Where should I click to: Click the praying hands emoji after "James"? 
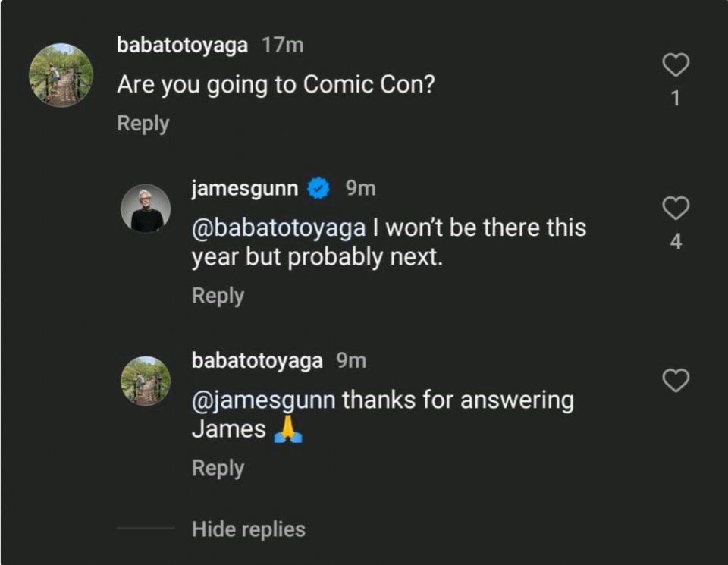[x=287, y=429]
